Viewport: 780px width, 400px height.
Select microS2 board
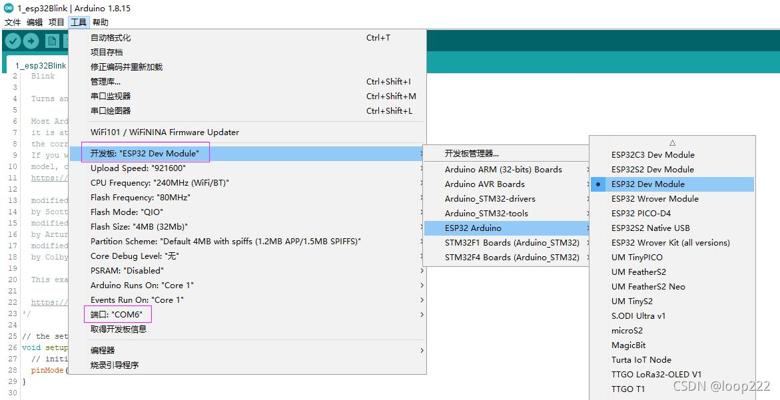pyautogui.click(x=673, y=330)
